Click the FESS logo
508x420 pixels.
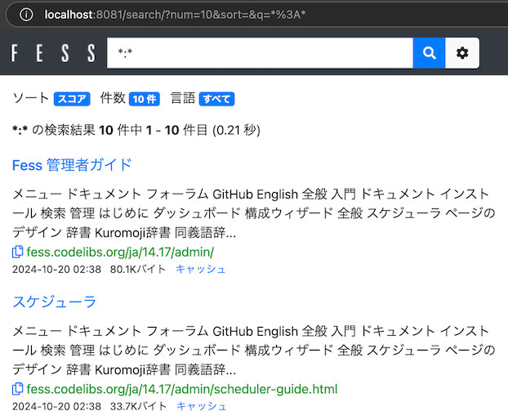[x=53, y=53]
